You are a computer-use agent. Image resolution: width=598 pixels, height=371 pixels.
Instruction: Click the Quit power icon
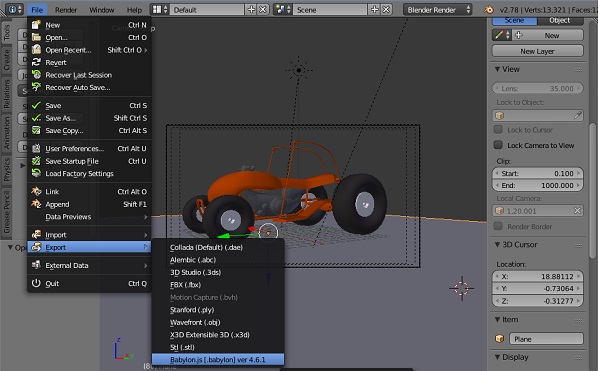[36, 283]
